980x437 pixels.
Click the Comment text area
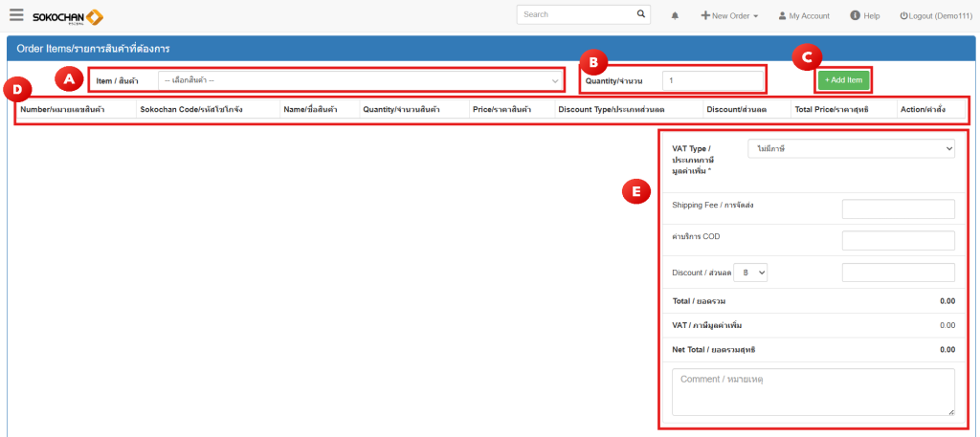(813, 392)
